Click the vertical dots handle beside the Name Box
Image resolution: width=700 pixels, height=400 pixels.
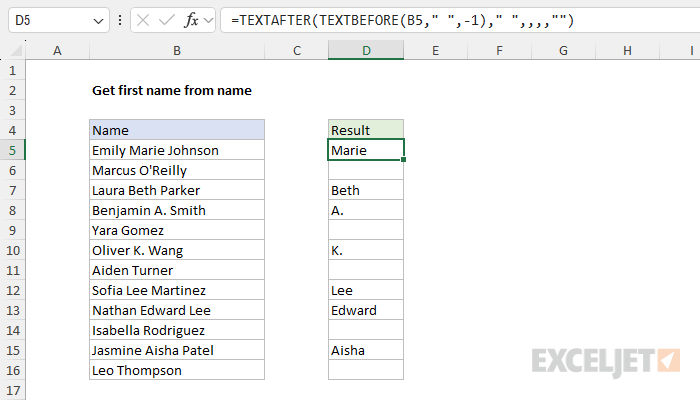coord(120,20)
